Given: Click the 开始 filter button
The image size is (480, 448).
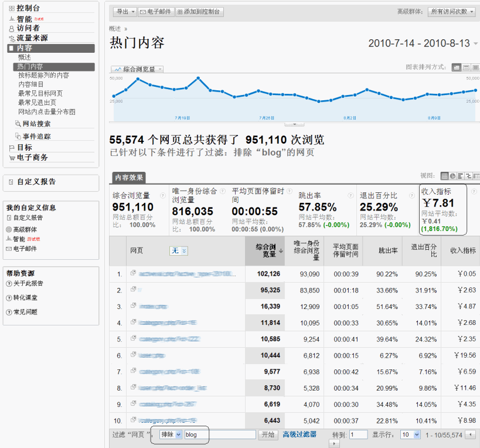Looking at the screenshot, I should 268,435.
